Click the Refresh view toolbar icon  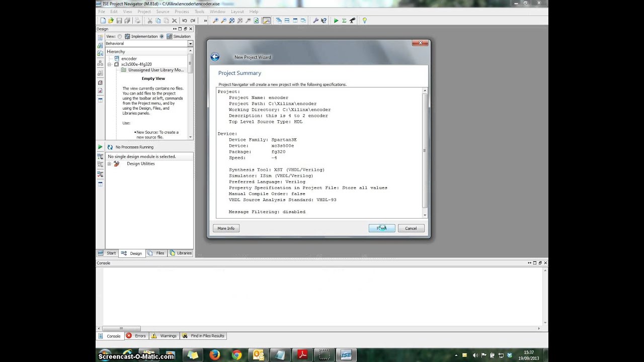pos(256,21)
